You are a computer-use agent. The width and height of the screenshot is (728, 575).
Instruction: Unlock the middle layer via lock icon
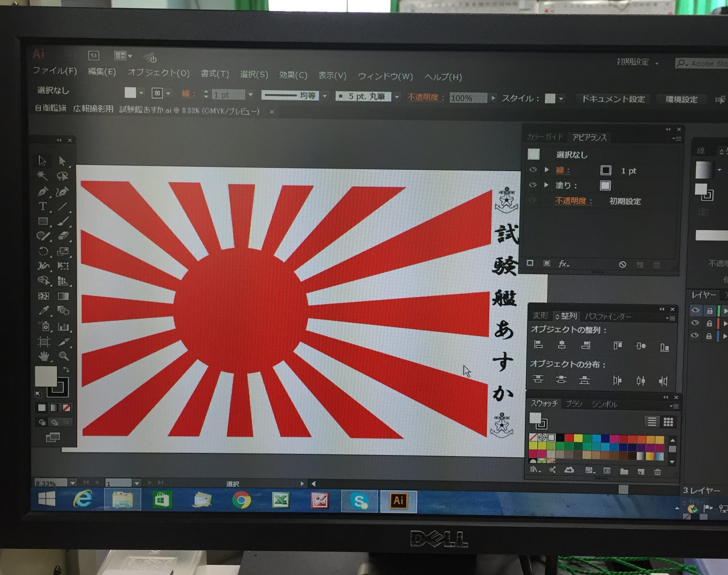(x=709, y=323)
